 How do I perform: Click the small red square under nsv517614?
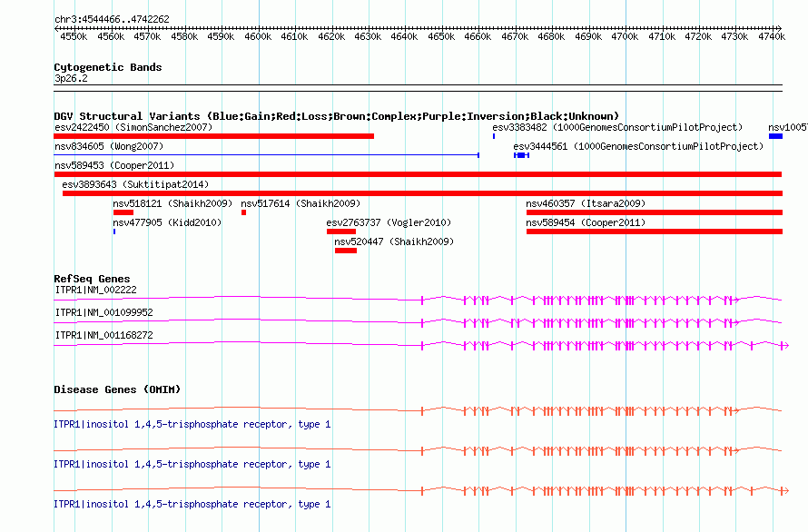pyautogui.click(x=243, y=212)
